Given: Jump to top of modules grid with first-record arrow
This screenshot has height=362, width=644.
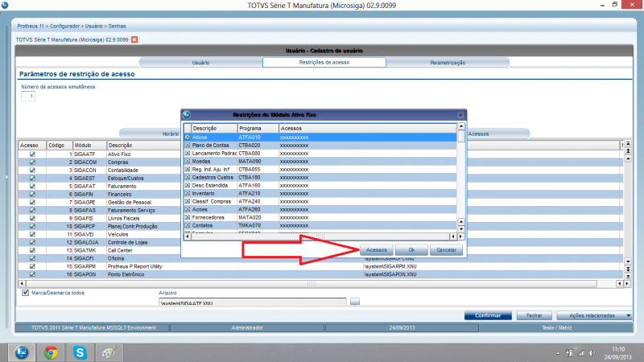Looking at the screenshot, I should click(x=628, y=144).
